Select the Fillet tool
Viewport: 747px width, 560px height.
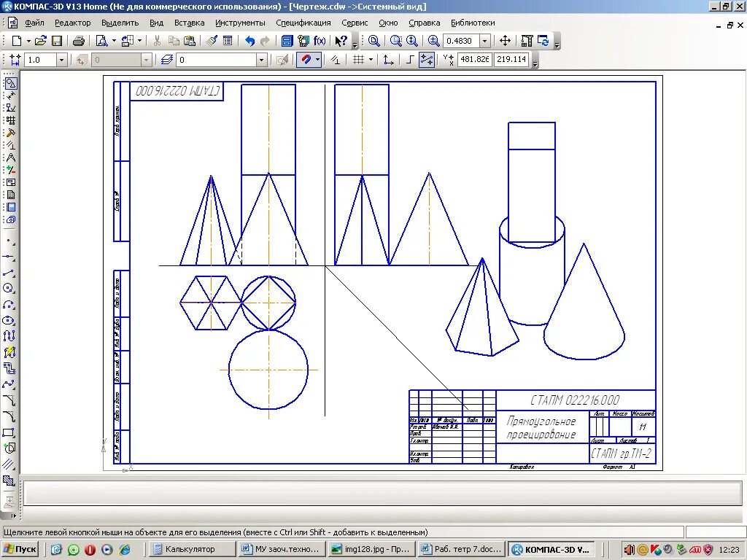[9, 416]
